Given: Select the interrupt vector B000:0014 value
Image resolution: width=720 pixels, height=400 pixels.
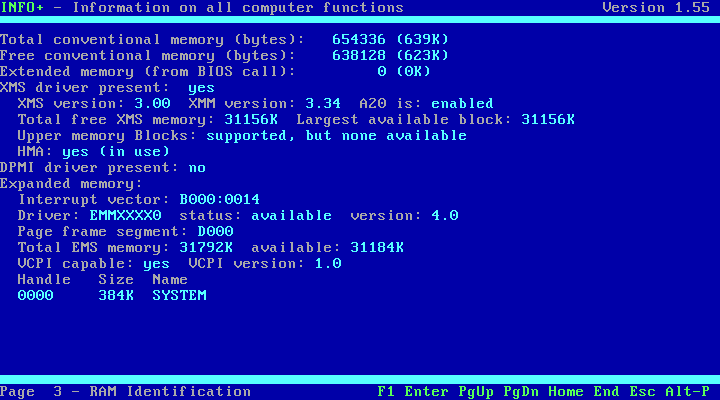Looking at the screenshot, I should tap(219, 200).
